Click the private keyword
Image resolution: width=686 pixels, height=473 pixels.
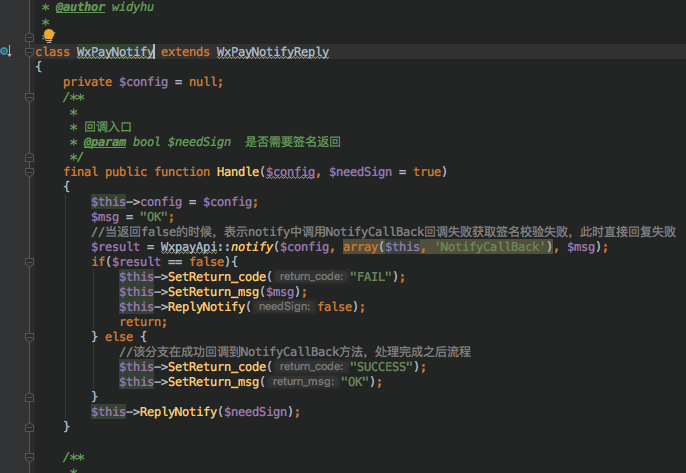[x=88, y=82]
